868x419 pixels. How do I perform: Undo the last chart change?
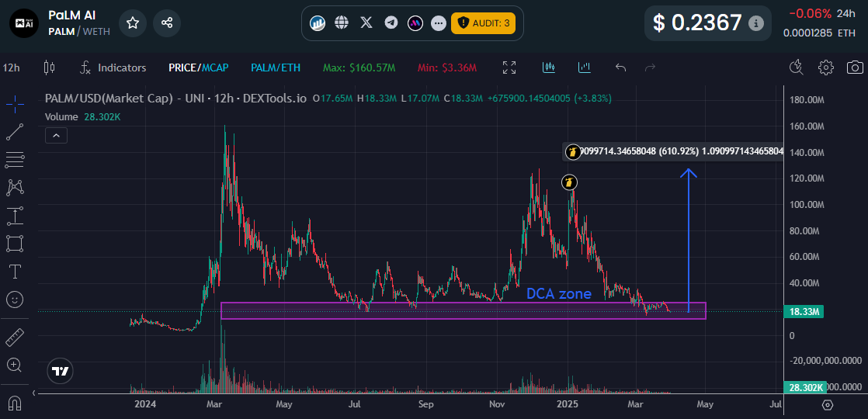pyautogui.click(x=620, y=68)
